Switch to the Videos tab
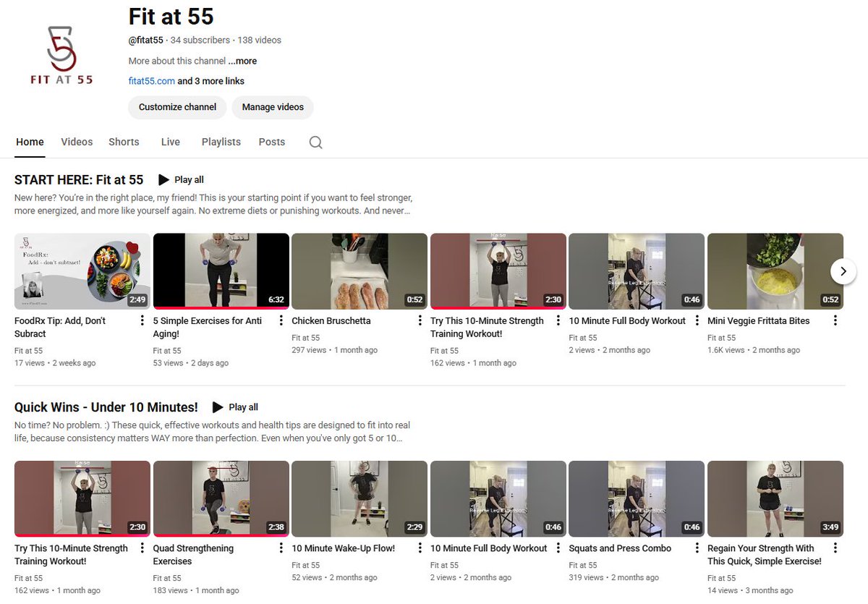 click(x=77, y=142)
